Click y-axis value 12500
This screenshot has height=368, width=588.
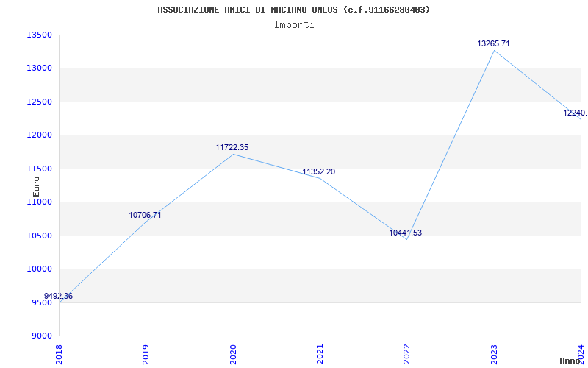[39, 102]
